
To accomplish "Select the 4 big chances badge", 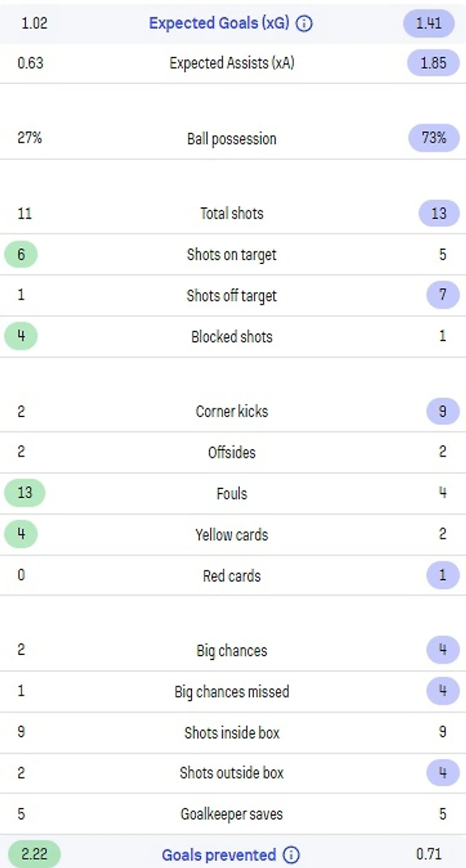I will click(x=442, y=651).
